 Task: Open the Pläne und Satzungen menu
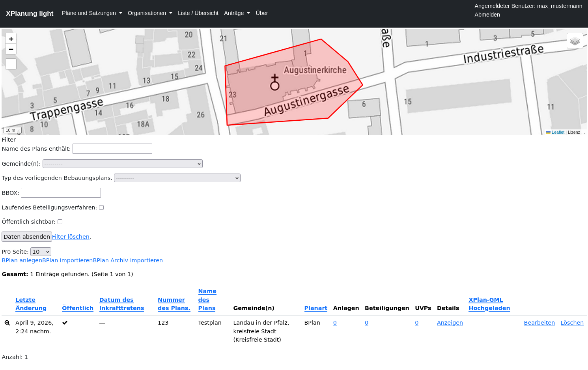pos(92,13)
